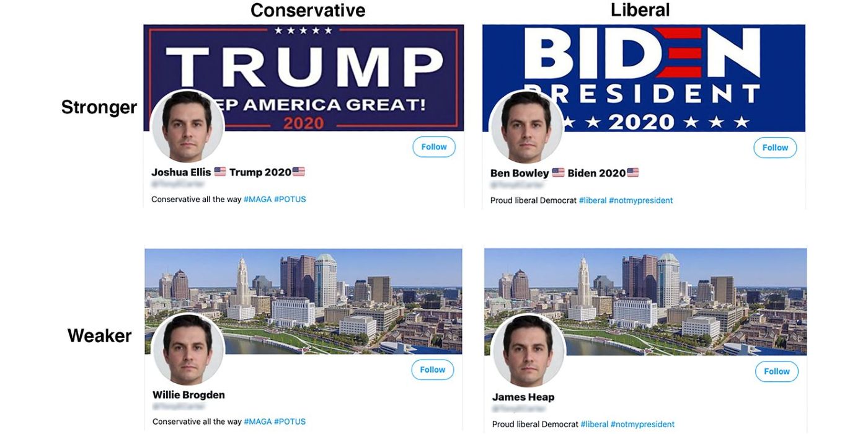
Task: Open #notmypresident hashtag in Ben Bowley bio
Action: click(641, 201)
